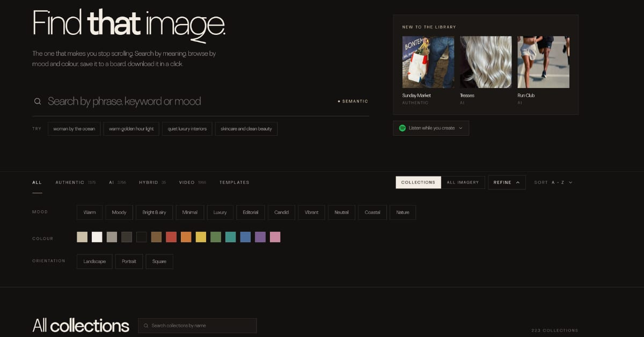644x337 pixels.
Task: Toggle the Vibrant mood filter
Action: point(312,213)
